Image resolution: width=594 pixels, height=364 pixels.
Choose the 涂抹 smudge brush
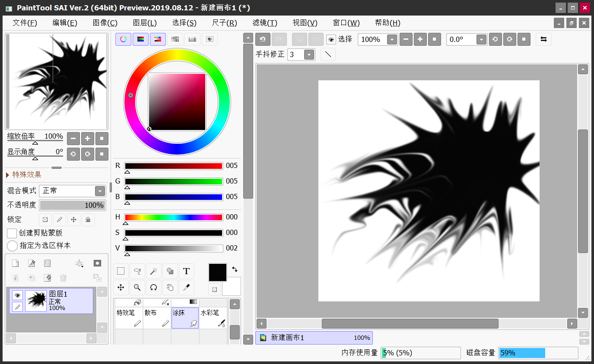coord(185,318)
